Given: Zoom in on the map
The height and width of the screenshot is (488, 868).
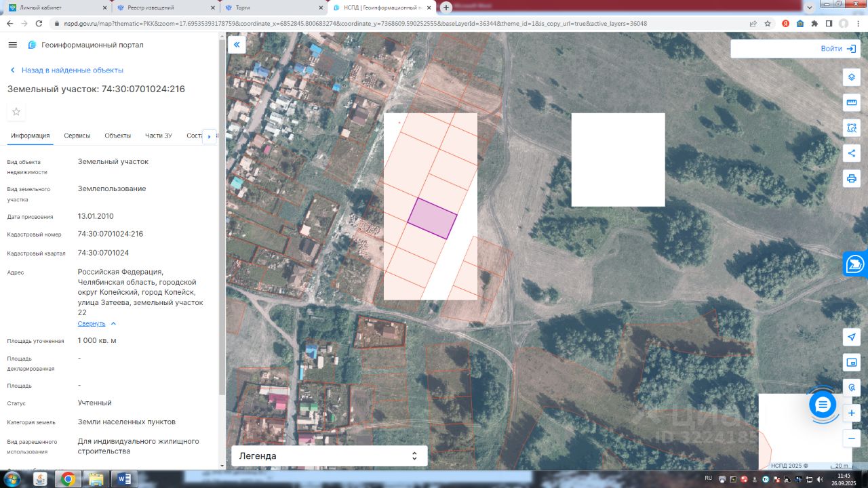Looking at the screenshot, I should coord(852,413).
